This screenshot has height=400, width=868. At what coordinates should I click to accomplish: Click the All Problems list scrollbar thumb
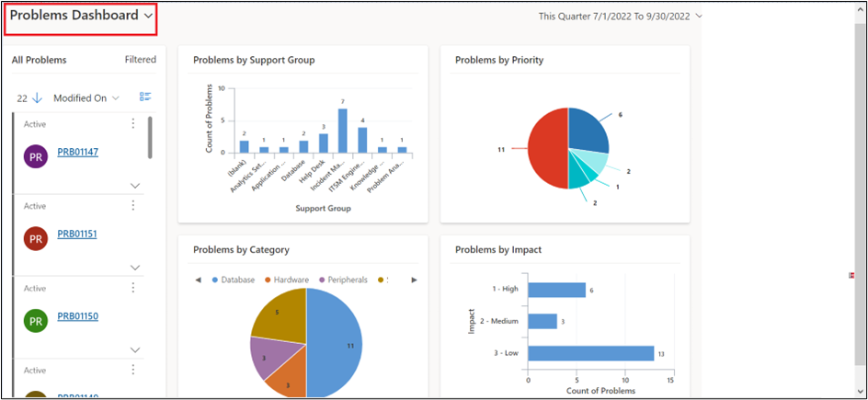[x=150, y=138]
